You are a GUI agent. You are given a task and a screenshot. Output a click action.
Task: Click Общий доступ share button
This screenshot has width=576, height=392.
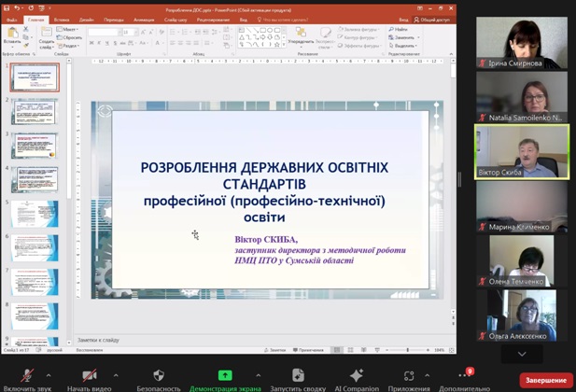(x=432, y=20)
